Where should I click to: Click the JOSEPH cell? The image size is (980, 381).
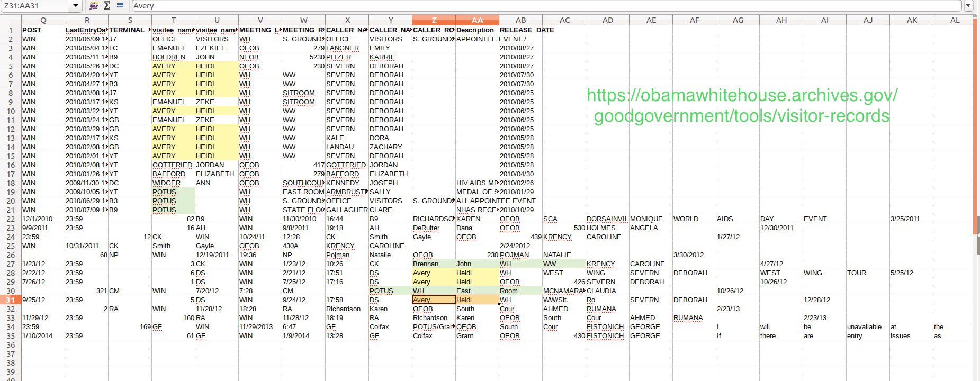[390, 183]
